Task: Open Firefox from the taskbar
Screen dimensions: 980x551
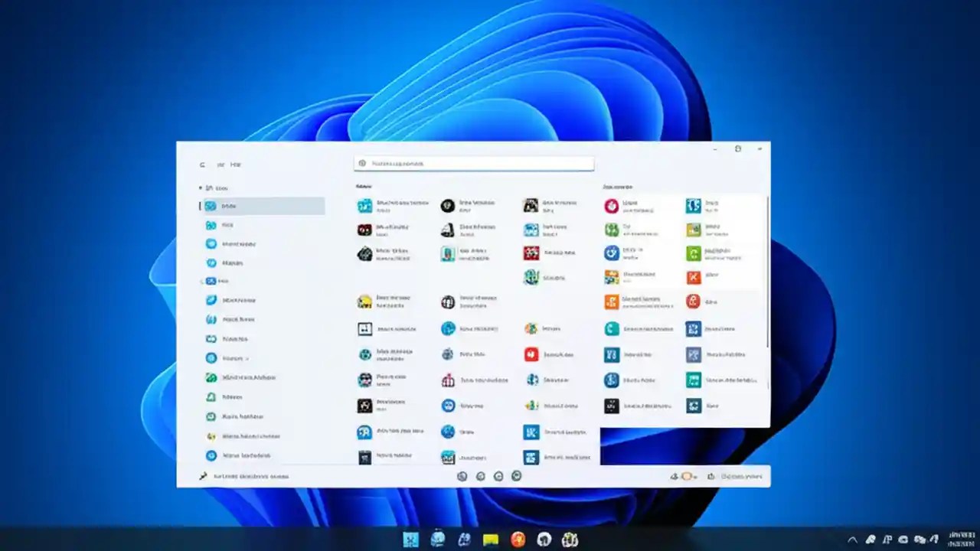Action: (518, 538)
